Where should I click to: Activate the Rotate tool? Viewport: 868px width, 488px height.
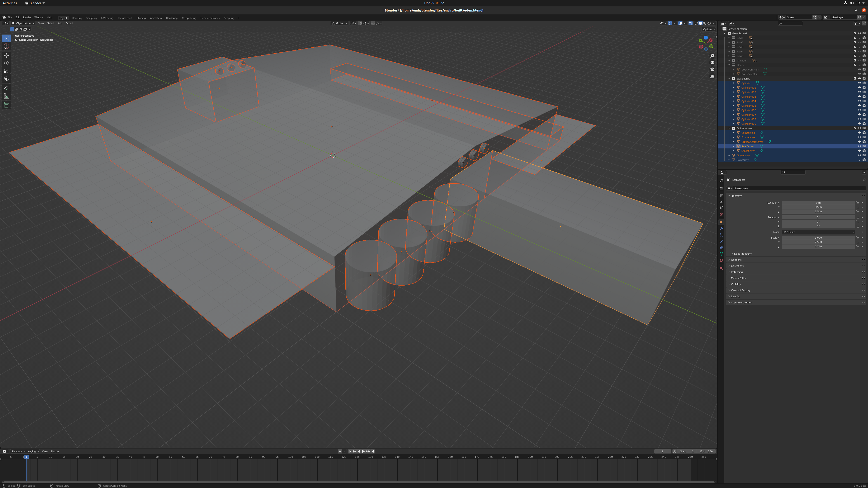pos(6,63)
